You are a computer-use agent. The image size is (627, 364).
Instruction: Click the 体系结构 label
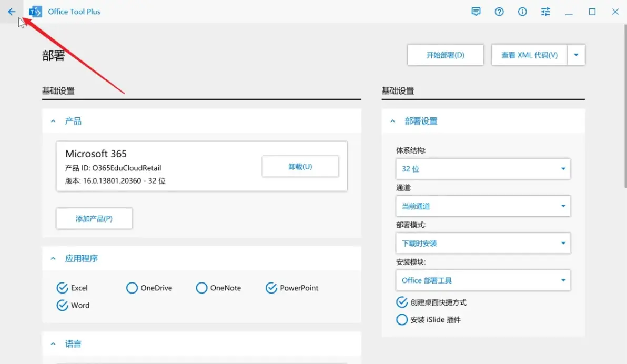(x=411, y=150)
